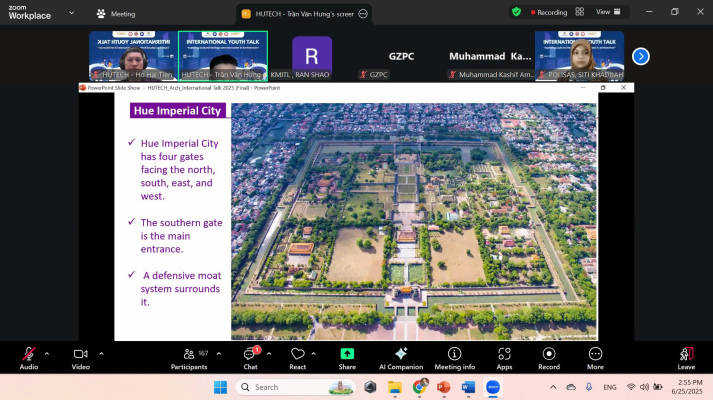This screenshot has height=400, width=713.
Task: Click the green Share screen button
Action: click(x=347, y=355)
